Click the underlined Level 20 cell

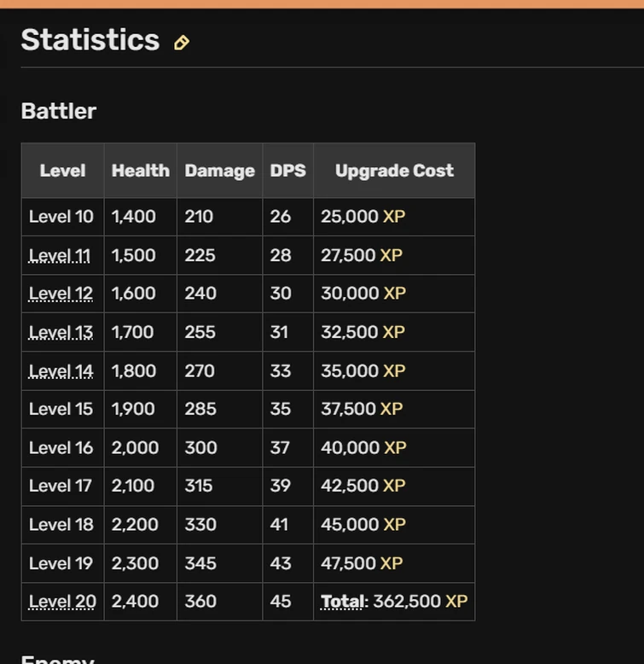coord(62,602)
